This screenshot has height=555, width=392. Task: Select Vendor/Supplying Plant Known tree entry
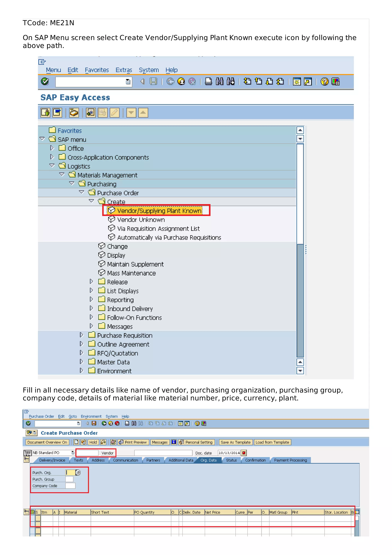[155, 210]
